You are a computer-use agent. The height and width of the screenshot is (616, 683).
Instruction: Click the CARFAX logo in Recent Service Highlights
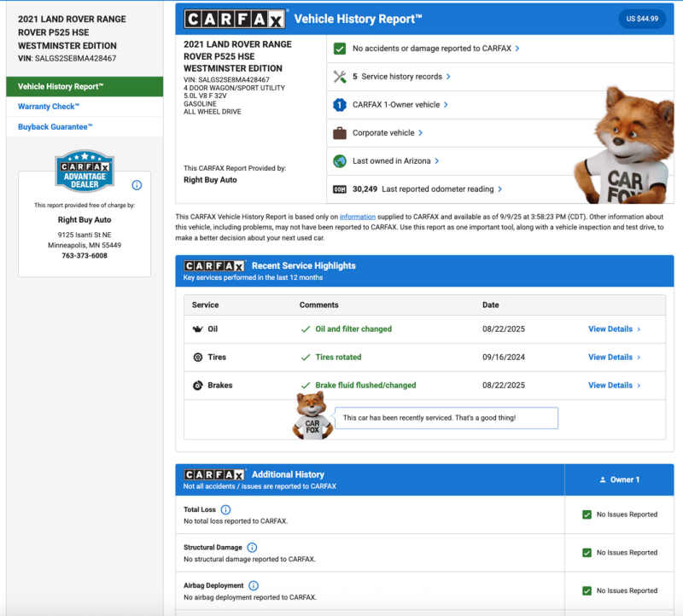(214, 266)
